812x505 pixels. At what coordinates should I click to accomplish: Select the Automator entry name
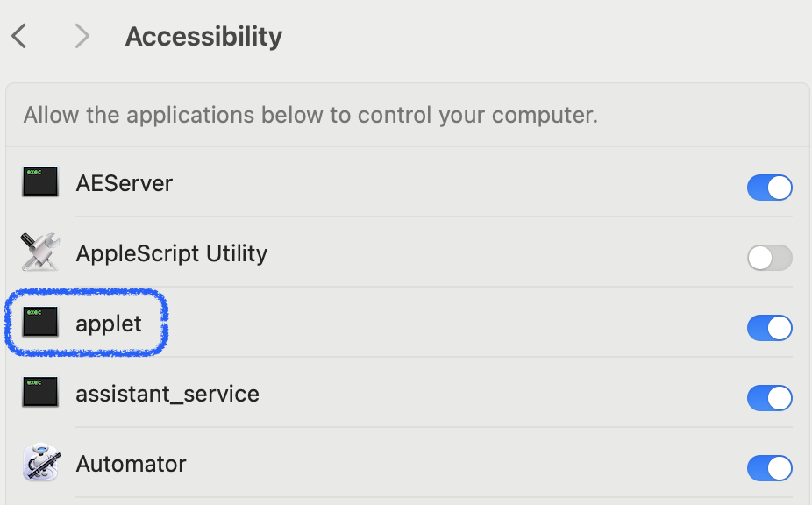131,464
